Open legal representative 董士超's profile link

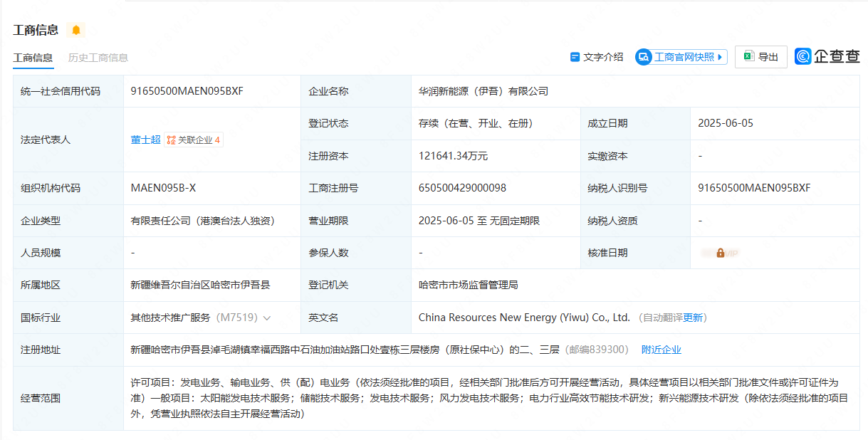point(145,140)
